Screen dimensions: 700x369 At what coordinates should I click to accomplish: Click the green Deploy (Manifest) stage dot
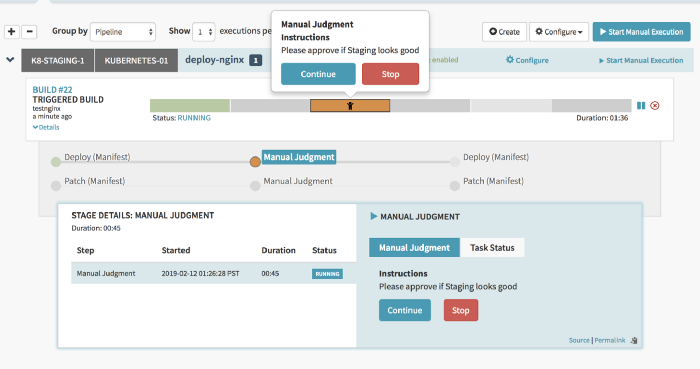(56, 162)
